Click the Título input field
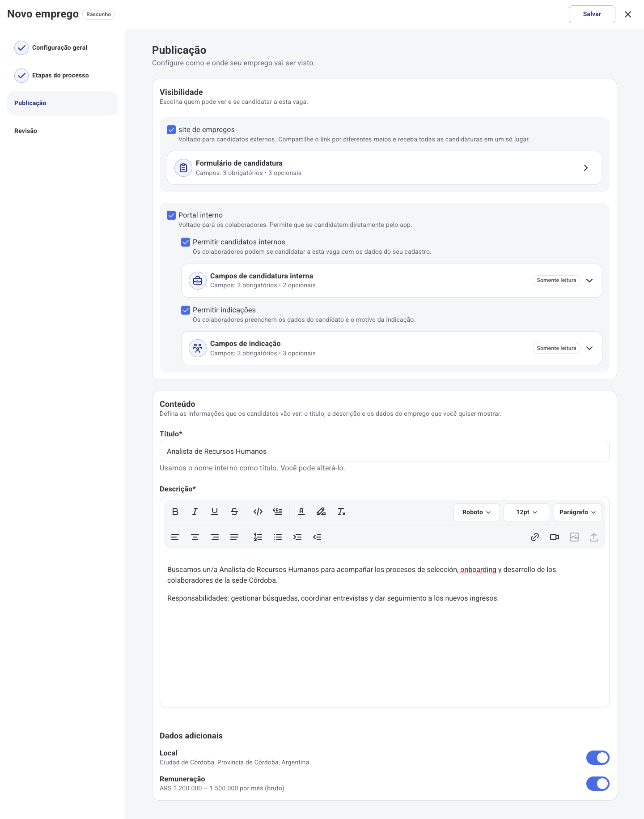The height and width of the screenshot is (819, 644). [x=385, y=451]
